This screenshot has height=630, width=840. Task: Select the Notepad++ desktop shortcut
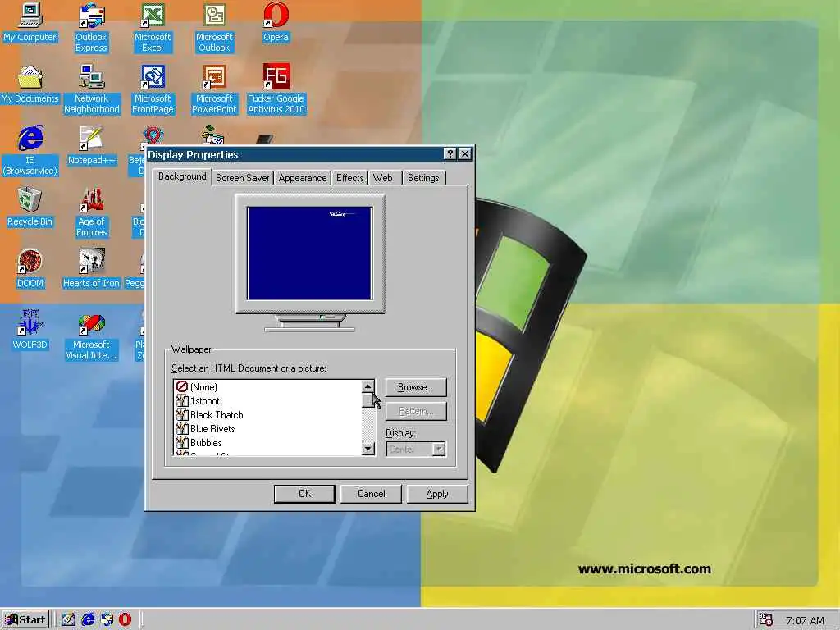pos(91,146)
